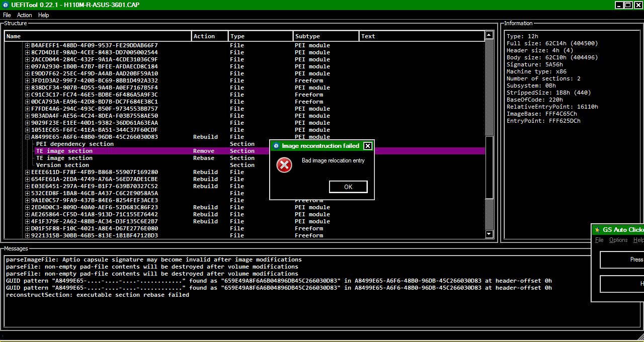The height and width of the screenshot is (342, 644).
Task: Select file 9A1E0C57-9FA9-437B-84E6-8254FEF3ACE3
Action: [95, 200]
